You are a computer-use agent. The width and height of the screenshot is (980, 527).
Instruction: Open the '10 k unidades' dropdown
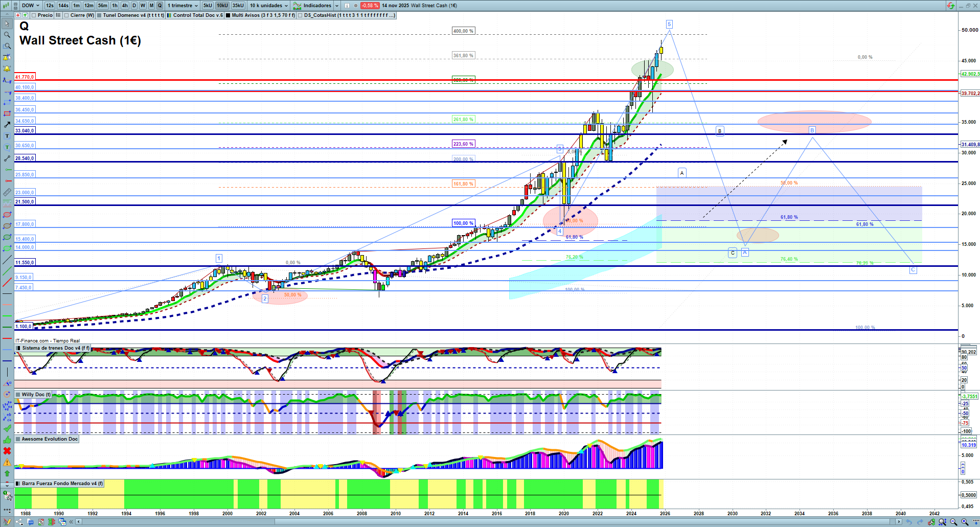point(269,6)
